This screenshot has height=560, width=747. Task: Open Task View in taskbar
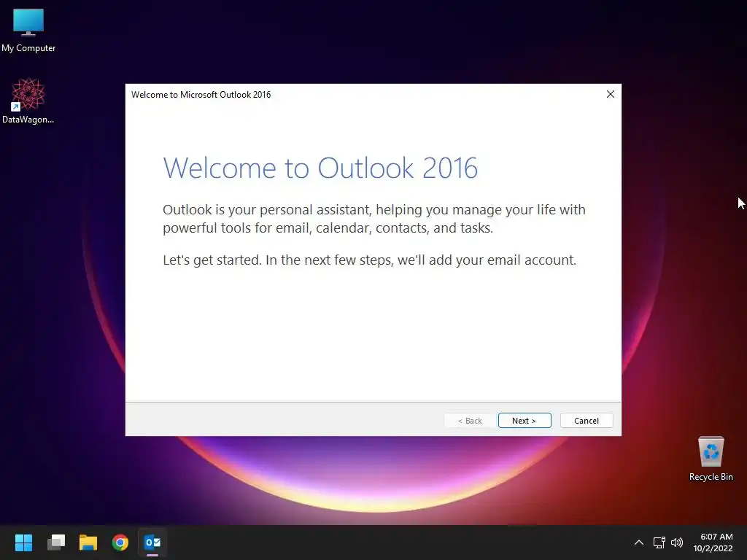[x=56, y=542]
